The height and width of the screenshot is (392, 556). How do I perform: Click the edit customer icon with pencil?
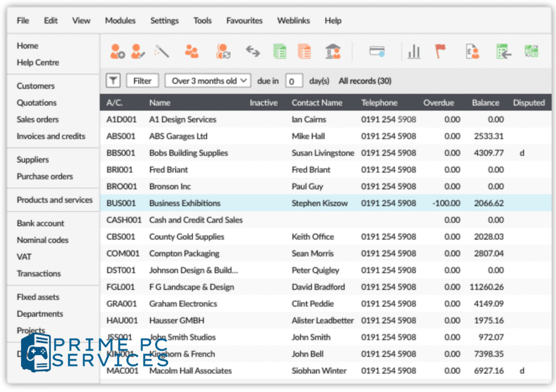pyautogui.click(x=138, y=52)
